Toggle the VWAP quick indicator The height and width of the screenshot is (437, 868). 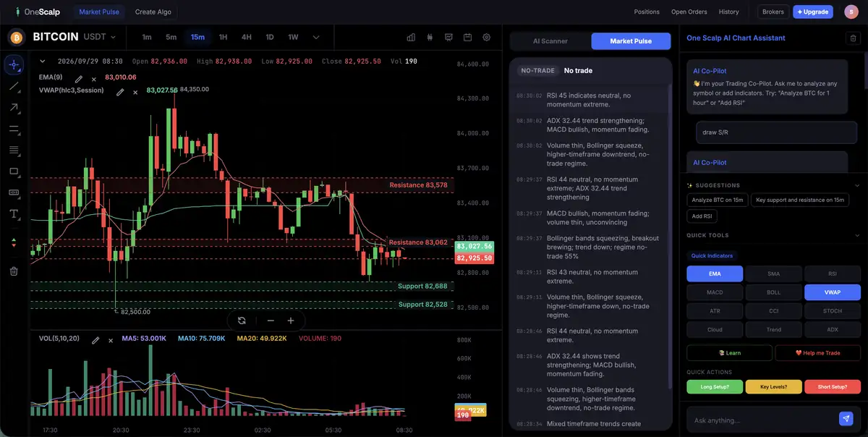[x=832, y=292]
